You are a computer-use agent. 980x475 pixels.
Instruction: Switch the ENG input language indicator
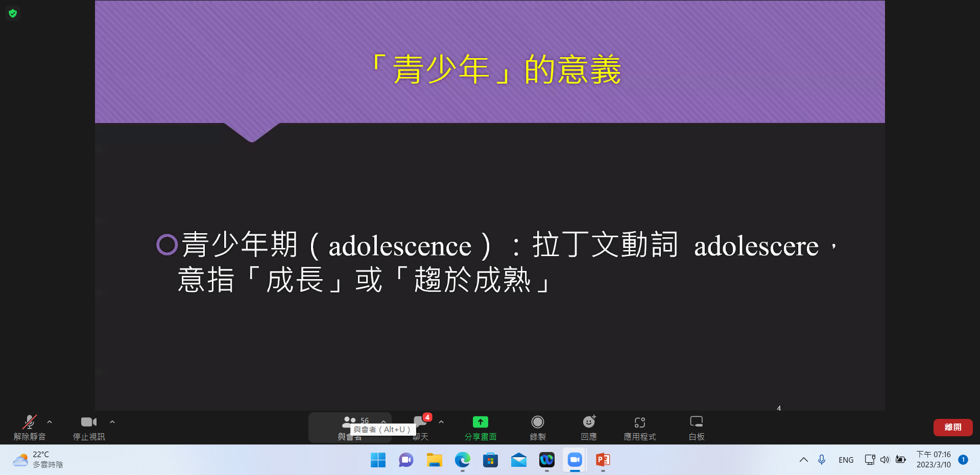pyautogui.click(x=846, y=460)
